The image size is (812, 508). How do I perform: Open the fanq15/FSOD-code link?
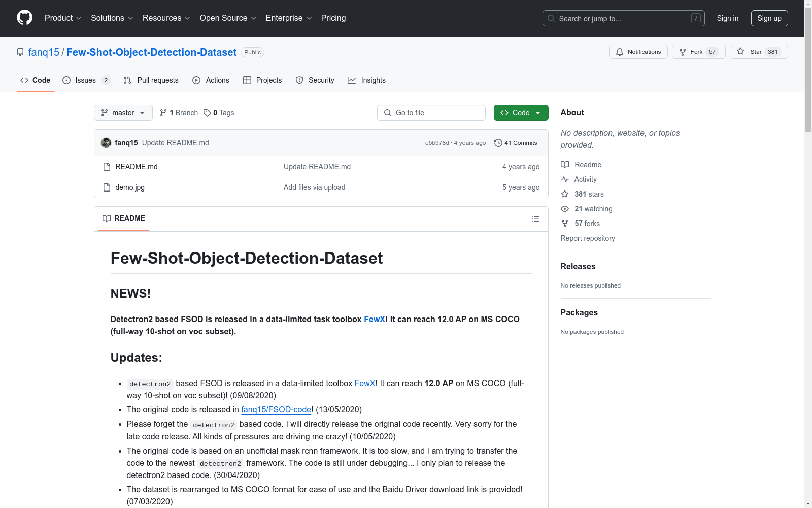point(276,409)
